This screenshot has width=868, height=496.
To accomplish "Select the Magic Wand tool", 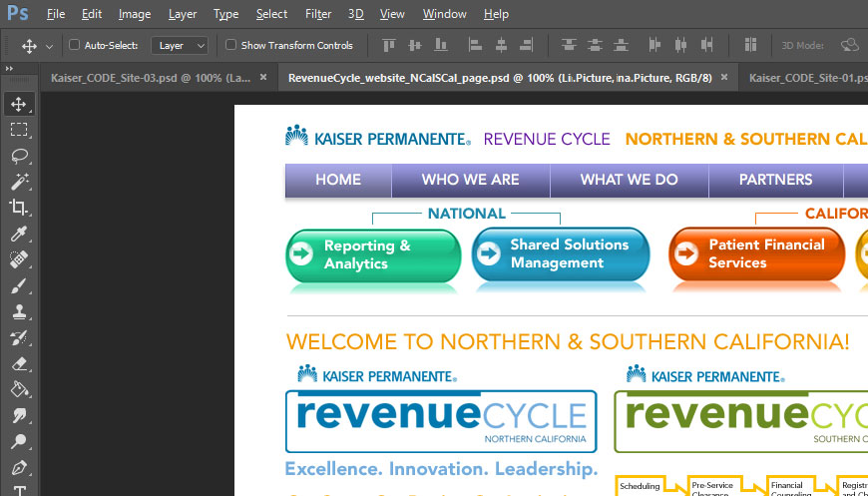I will click(19, 181).
